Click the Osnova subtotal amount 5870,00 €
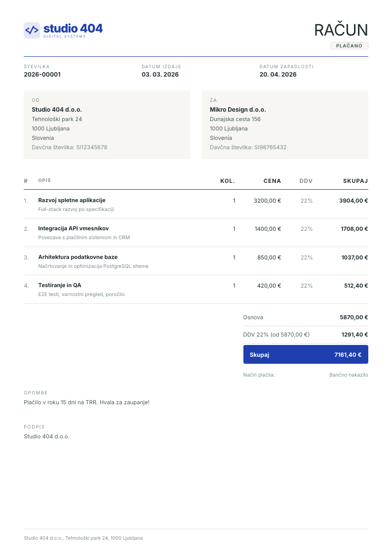Image resolution: width=392 pixels, height=555 pixels. [354, 317]
